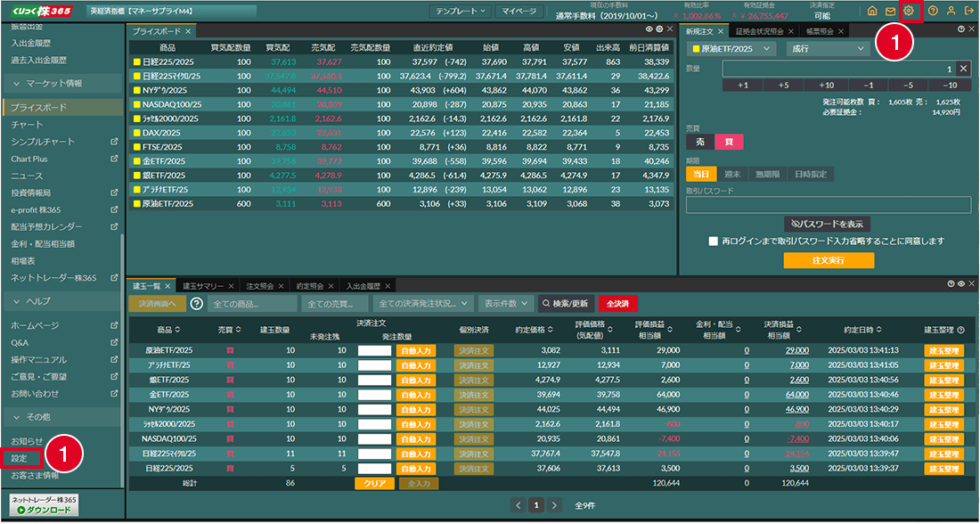Open 全ての商品 filter dropdown

pyautogui.click(x=252, y=304)
